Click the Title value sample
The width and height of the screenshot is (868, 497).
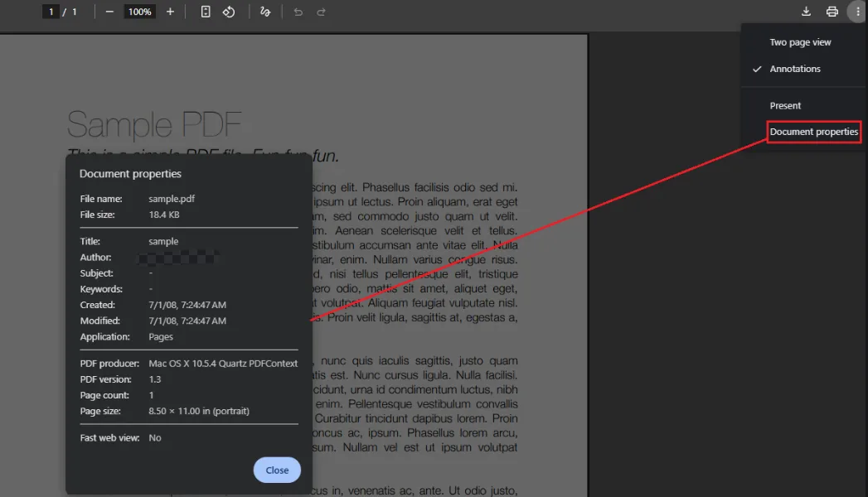tap(163, 242)
